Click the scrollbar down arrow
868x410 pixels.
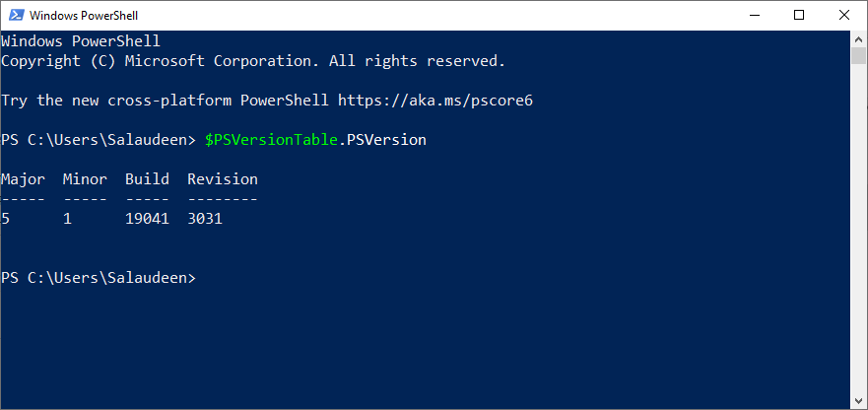859,401
